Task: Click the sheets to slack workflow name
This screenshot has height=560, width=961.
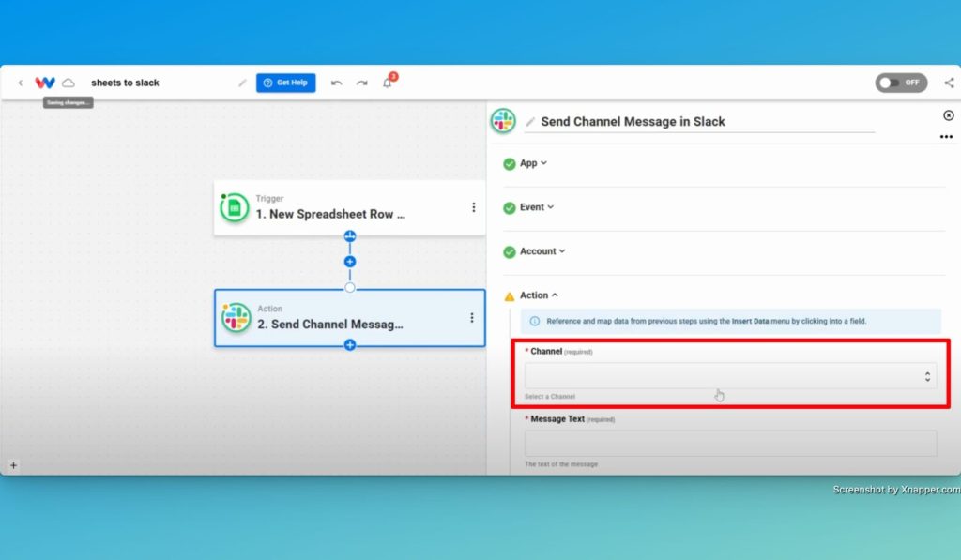Action: [125, 83]
